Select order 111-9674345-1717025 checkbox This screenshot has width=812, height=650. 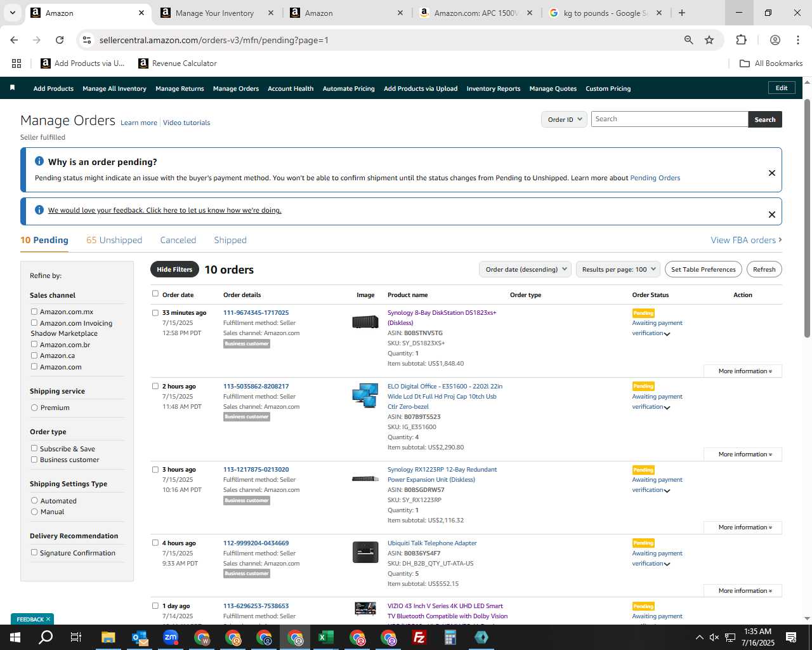click(155, 312)
